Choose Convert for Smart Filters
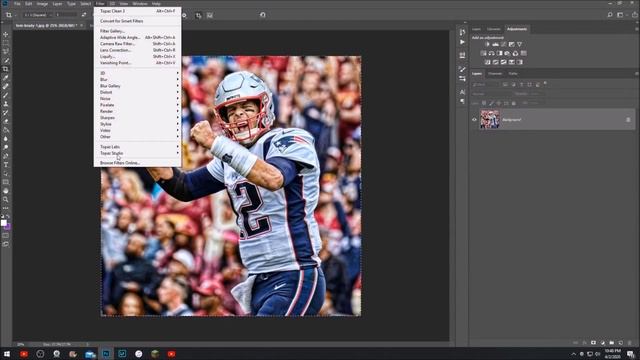The image size is (640, 360). [138, 21]
